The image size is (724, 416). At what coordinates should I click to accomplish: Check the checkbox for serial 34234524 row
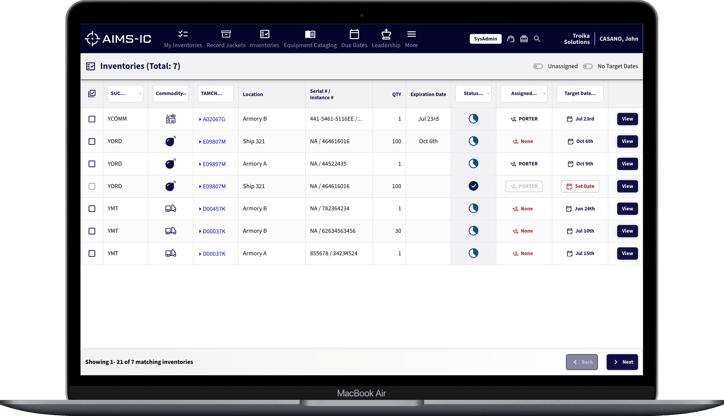[92, 253]
